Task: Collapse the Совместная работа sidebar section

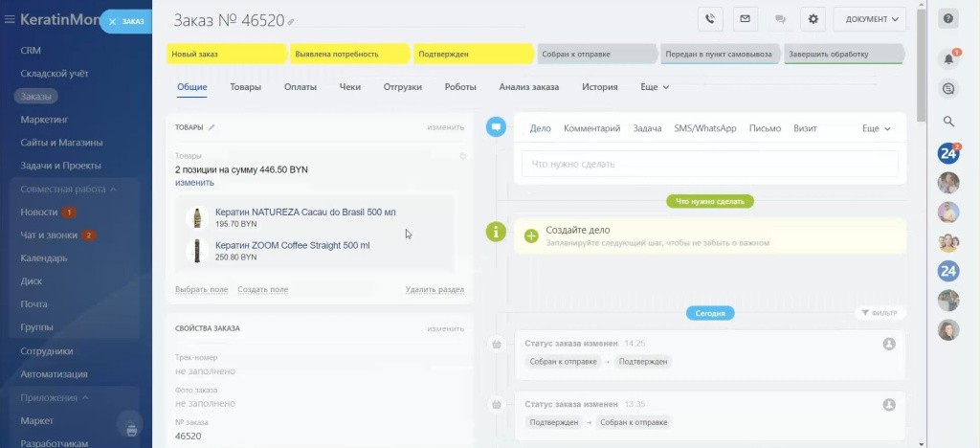Action: [x=113, y=190]
